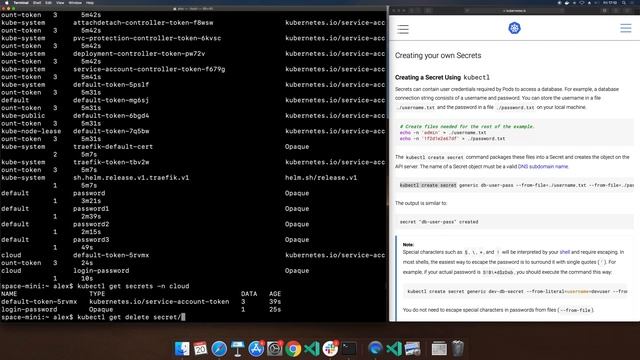The width and height of the screenshot is (640, 360).
Task: Open the Edit menu in the menu bar
Action: click(x=49, y=2)
